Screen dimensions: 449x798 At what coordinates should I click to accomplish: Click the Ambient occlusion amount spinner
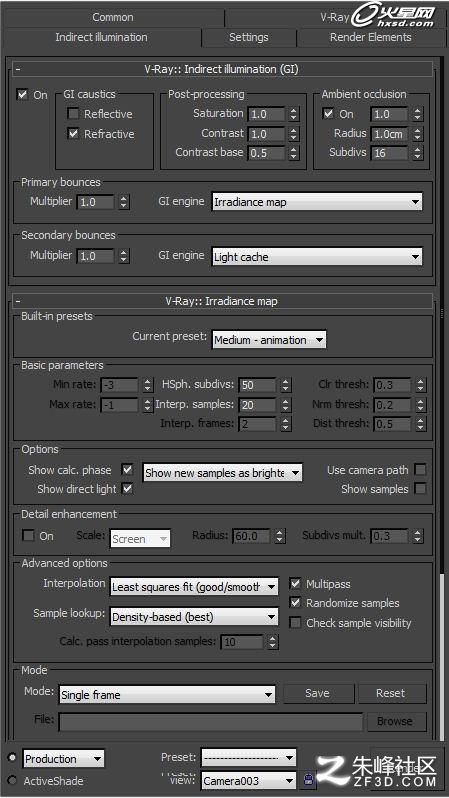(417, 114)
